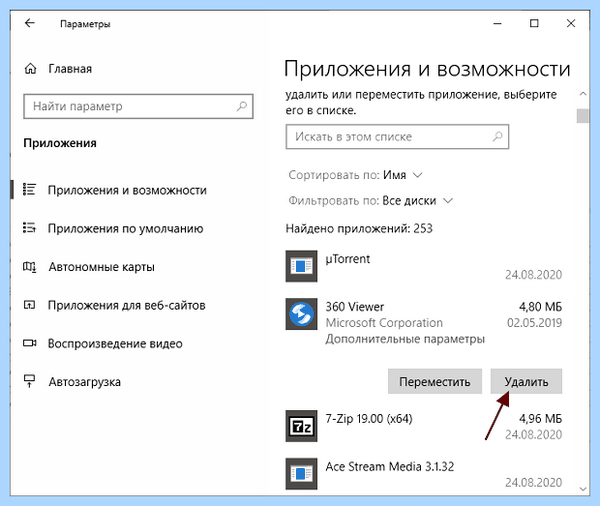Open Дополнительные параметры link
Viewport: 600px width, 506px height.
pyautogui.click(x=405, y=339)
